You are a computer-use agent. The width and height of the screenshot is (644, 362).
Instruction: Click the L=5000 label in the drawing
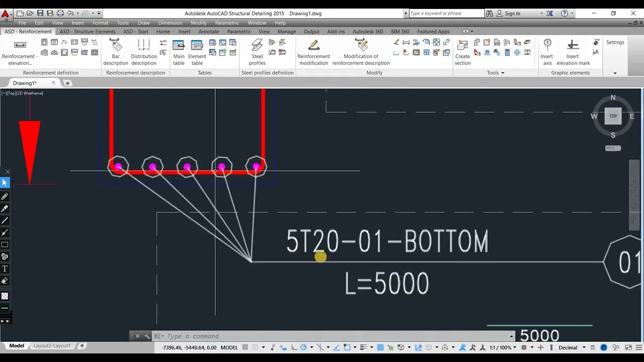tap(387, 284)
